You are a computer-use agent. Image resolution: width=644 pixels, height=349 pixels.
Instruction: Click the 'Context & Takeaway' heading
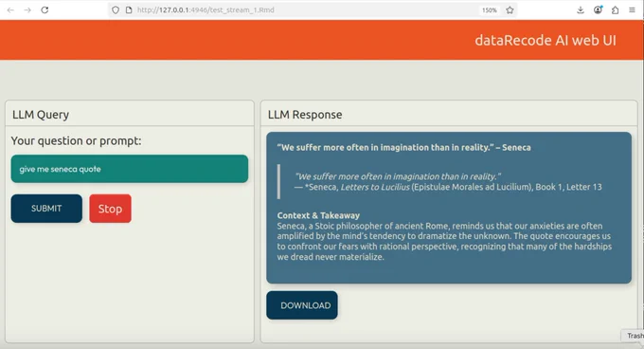click(318, 215)
